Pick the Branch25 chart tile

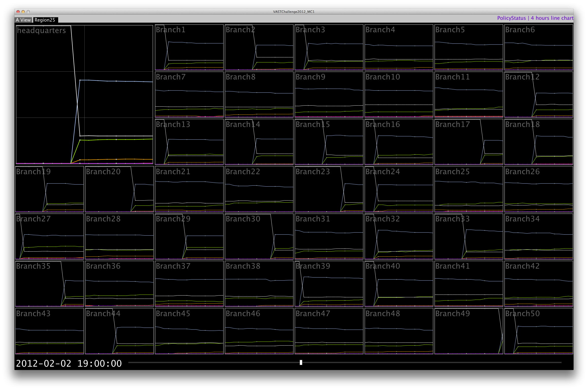click(469, 189)
